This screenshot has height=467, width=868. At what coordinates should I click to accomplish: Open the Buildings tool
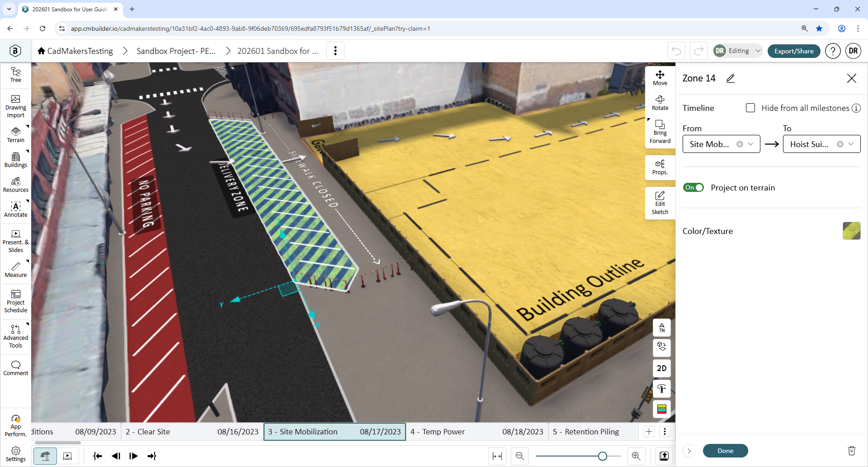(16, 160)
